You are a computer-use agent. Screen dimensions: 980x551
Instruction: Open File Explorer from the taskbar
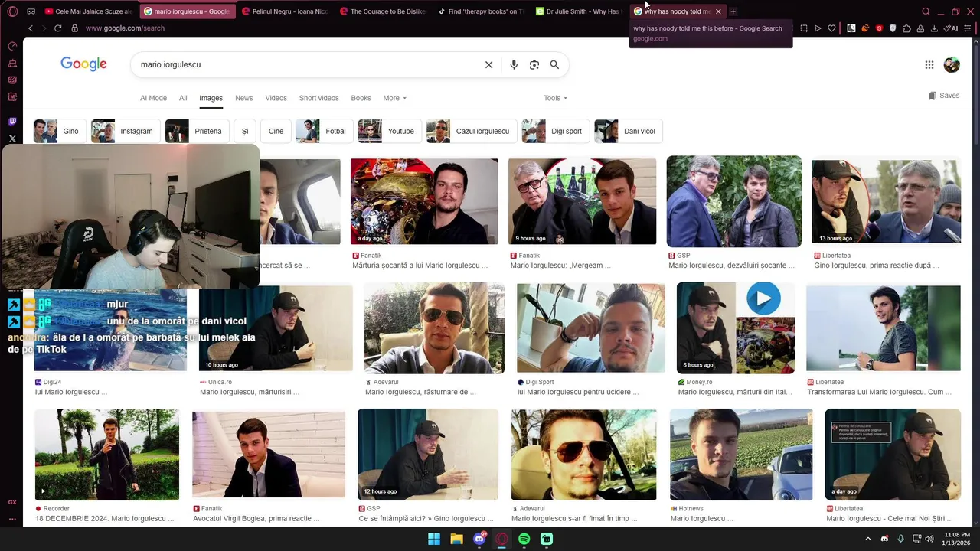click(x=456, y=539)
